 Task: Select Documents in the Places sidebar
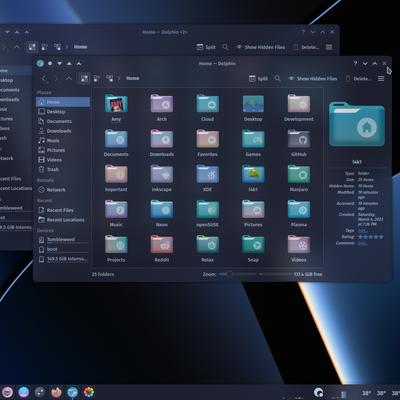63,121
